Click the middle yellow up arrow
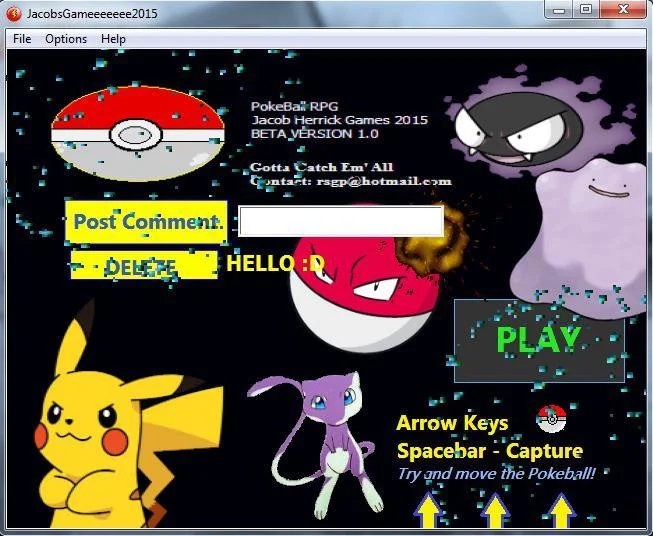The height and width of the screenshot is (536, 653). 495,510
